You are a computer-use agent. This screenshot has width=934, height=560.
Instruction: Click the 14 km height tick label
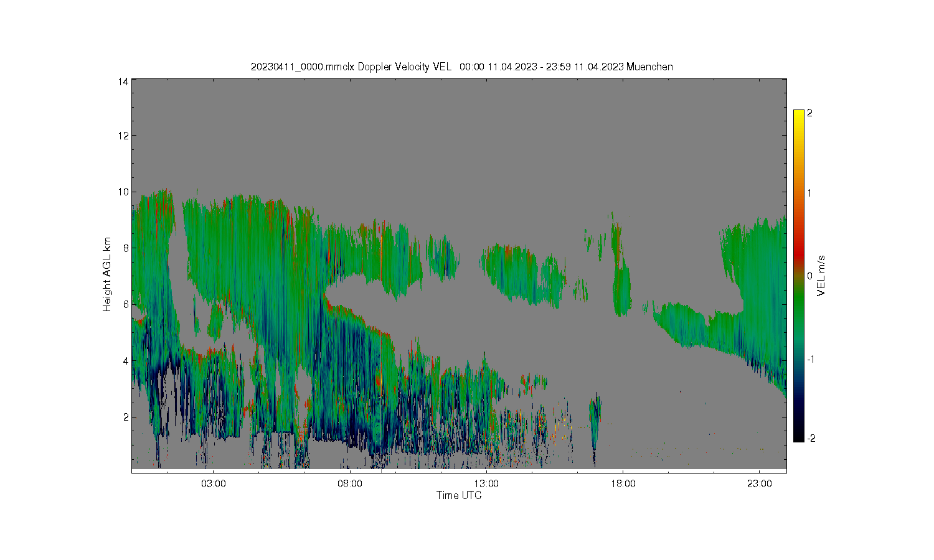pyautogui.click(x=123, y=82)
